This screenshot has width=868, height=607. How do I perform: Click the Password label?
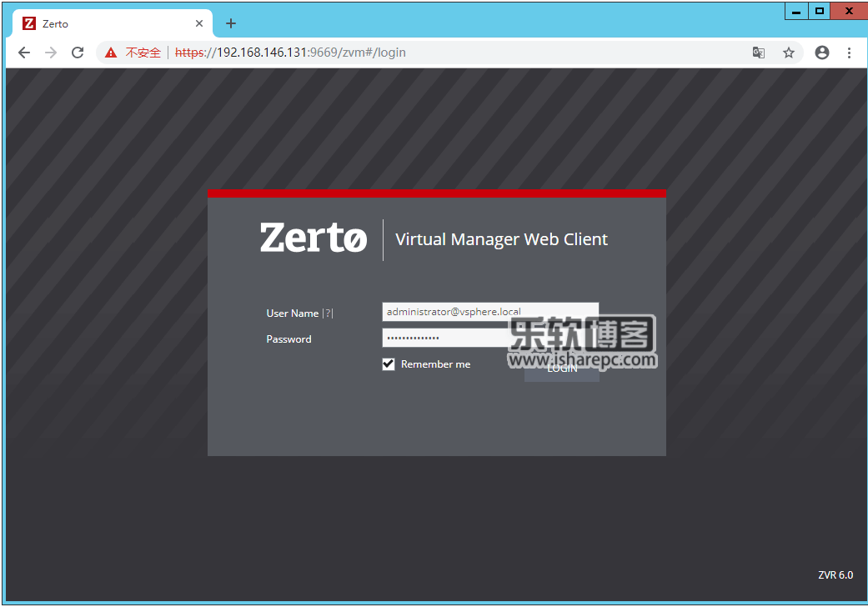click(288, 339)
